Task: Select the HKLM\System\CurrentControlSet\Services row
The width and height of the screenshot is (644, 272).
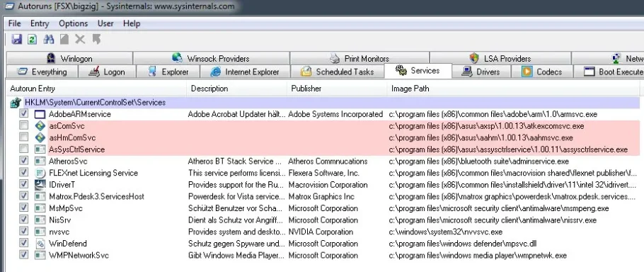Action: (324, 103)
